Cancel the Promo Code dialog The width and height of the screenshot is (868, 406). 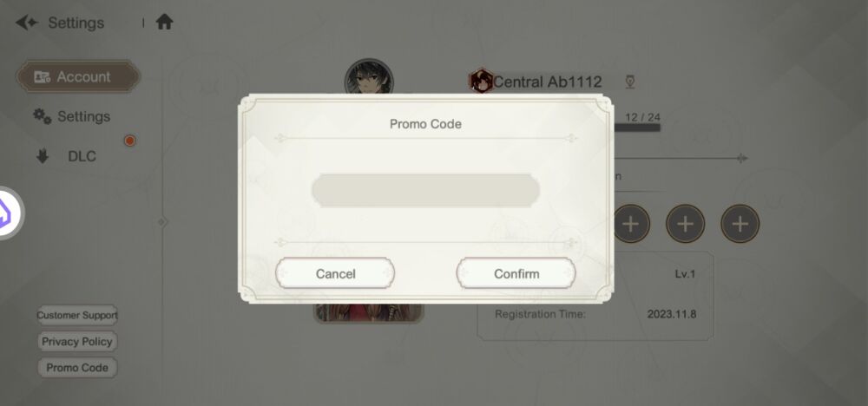335,273
